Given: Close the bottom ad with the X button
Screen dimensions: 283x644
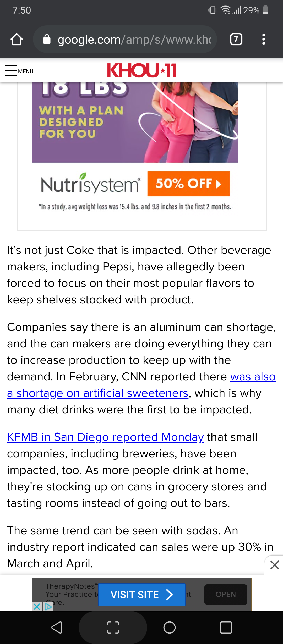Looking at the screenshot, I should [x=275, y=565].
